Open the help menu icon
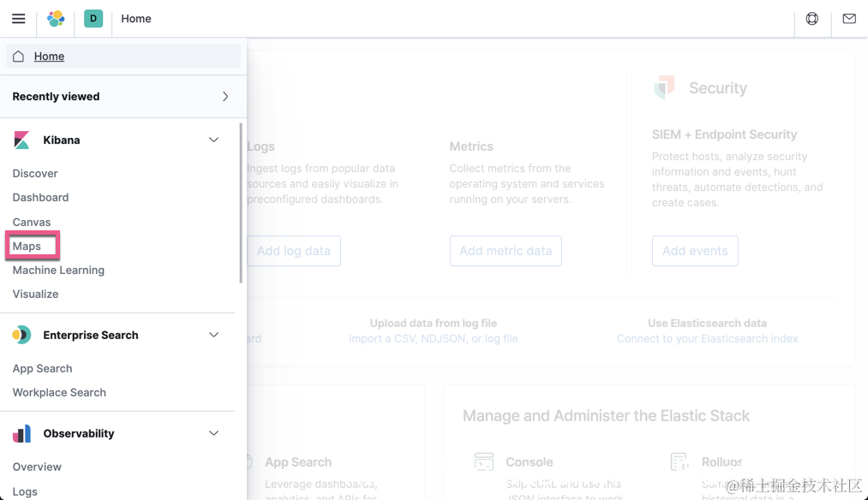 click(811, 18)
